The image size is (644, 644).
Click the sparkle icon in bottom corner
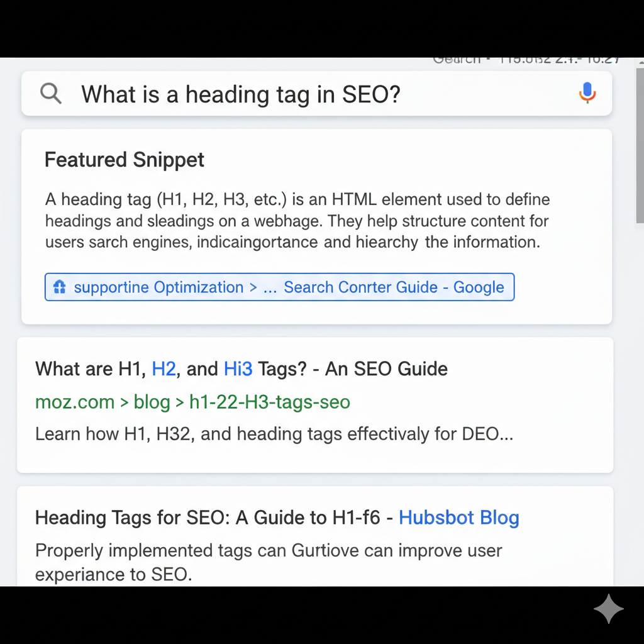pos(608,609)
